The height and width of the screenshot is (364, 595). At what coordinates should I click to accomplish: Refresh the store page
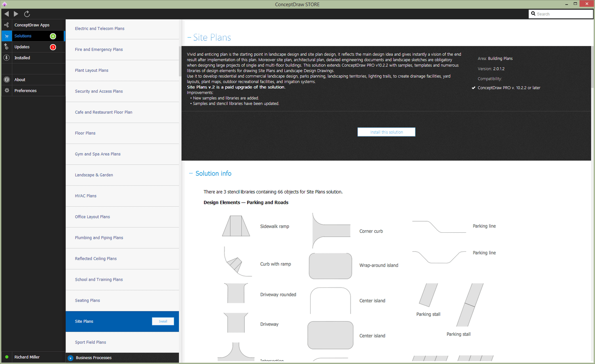tap(27, 14)
